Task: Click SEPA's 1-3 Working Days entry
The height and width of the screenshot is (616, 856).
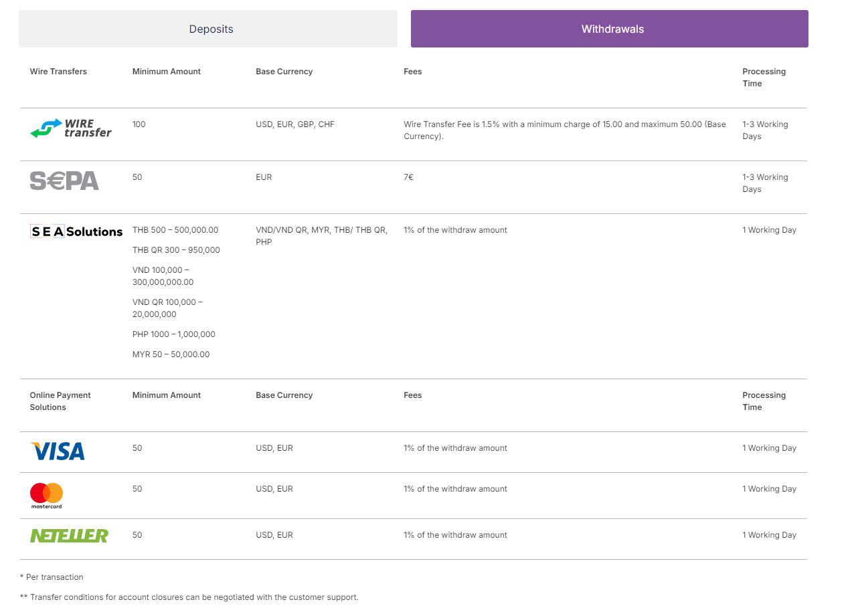Action: (x=765, y=183)
